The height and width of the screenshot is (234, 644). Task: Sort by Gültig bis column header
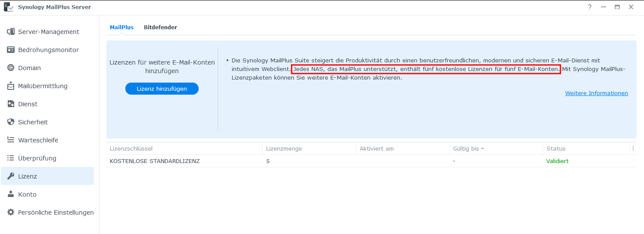tap(466, 149)
